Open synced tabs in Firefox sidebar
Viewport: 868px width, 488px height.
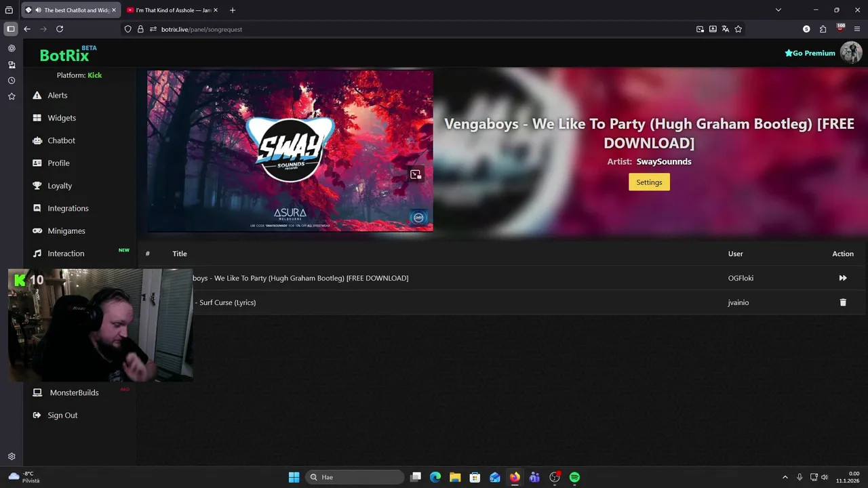[x=12, y=65]
